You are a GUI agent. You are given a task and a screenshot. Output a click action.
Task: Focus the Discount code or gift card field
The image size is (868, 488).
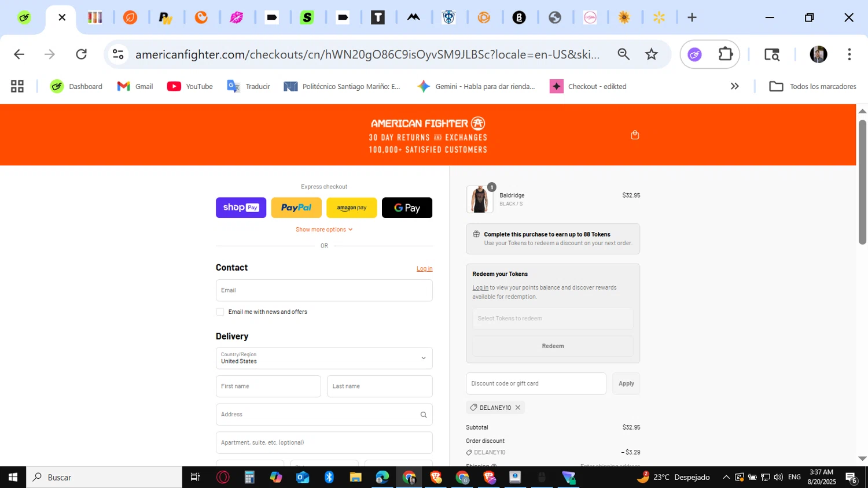(536, 383)
